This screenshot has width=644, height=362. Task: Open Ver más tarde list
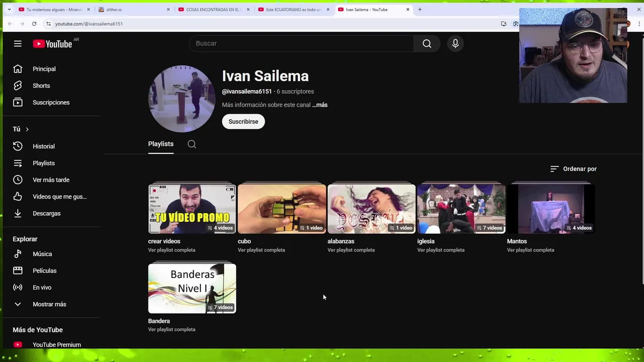(52, 180)
